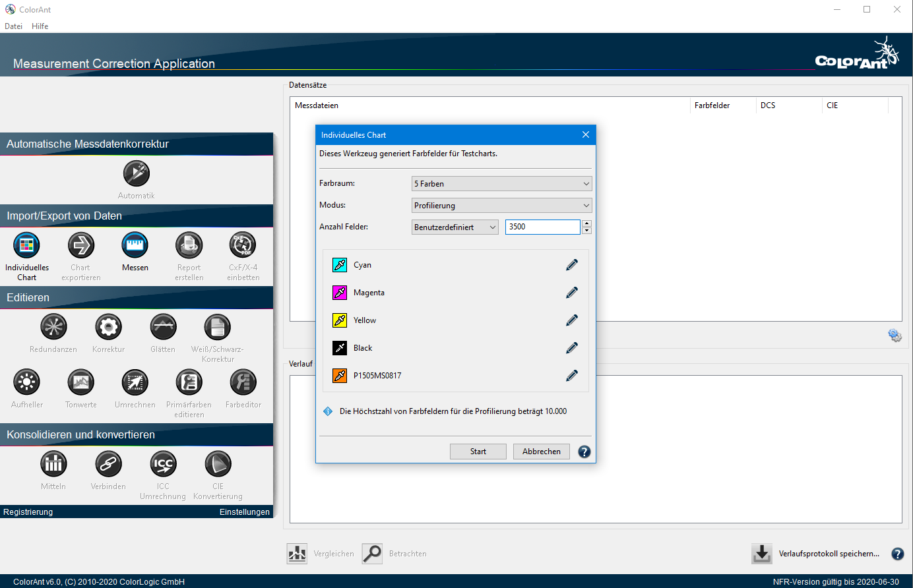Open the Hilfe menu
The height and width of the screenshot is (588, 913).
tap(40, 26)
